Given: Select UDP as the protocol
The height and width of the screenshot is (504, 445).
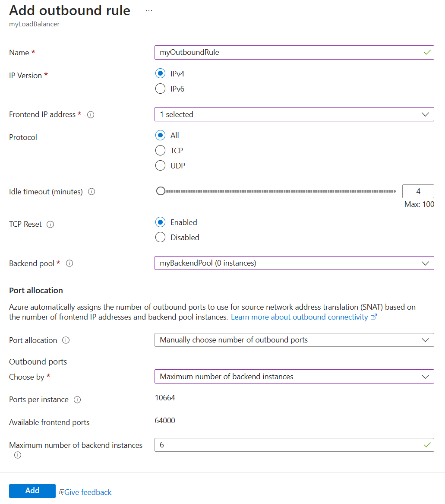Looking at the screenshot, I should point(160,165).
